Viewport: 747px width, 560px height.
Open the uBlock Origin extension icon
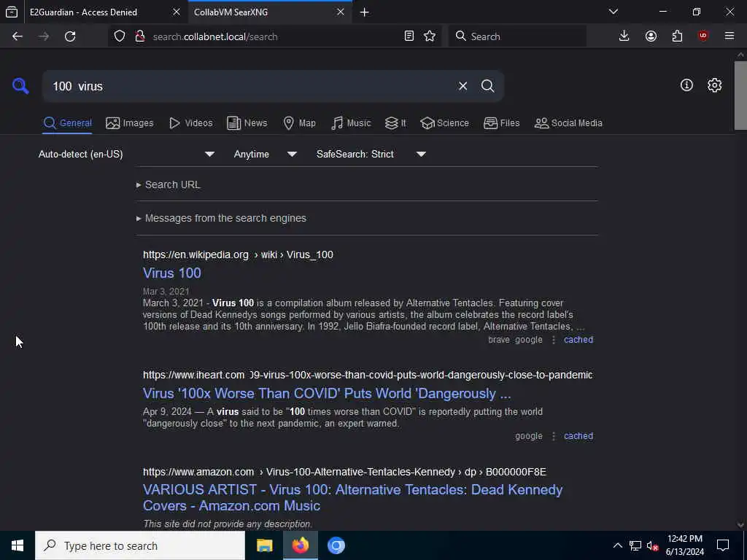tap(703, 36)
